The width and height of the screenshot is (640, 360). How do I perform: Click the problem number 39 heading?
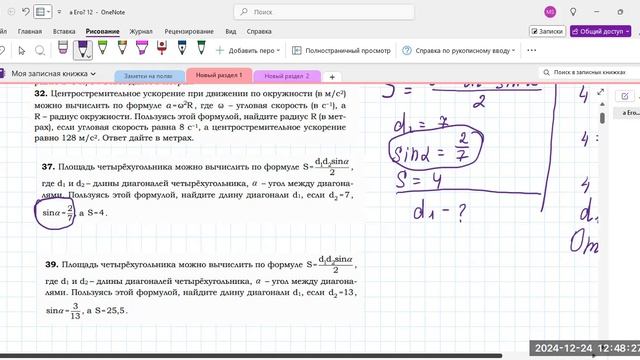52,264
